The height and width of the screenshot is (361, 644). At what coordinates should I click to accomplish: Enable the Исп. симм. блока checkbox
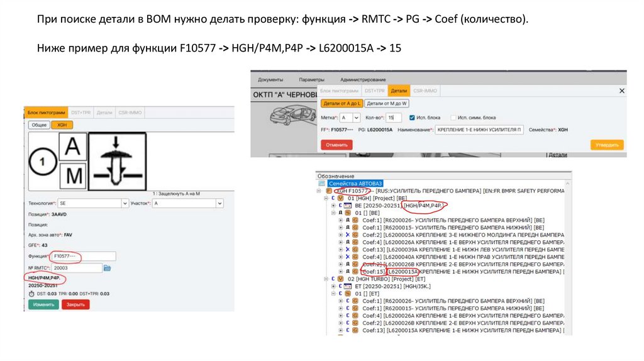(453, 118)
